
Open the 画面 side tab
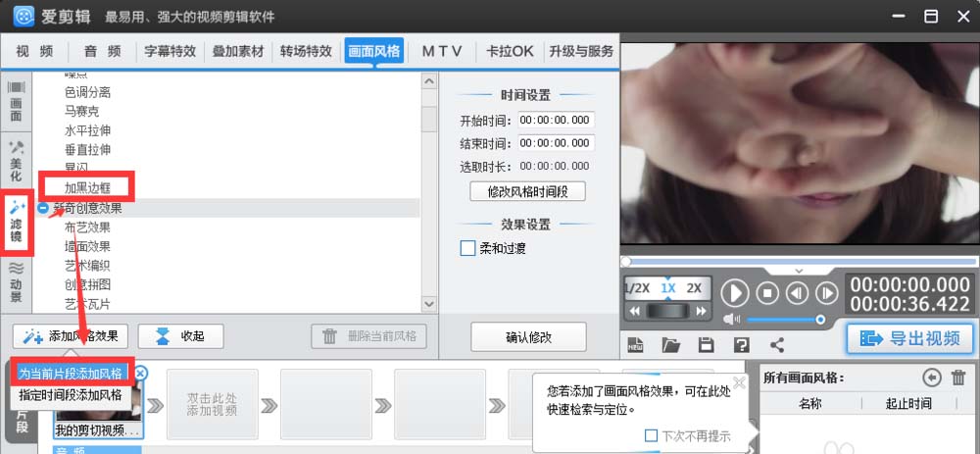click(17, 103)
